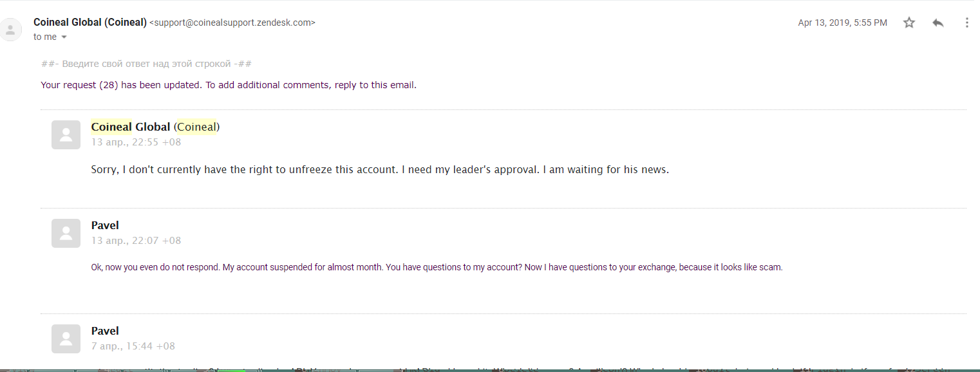Star this email from Coineal Global
The image size is (980, 372).
(909, 23)
